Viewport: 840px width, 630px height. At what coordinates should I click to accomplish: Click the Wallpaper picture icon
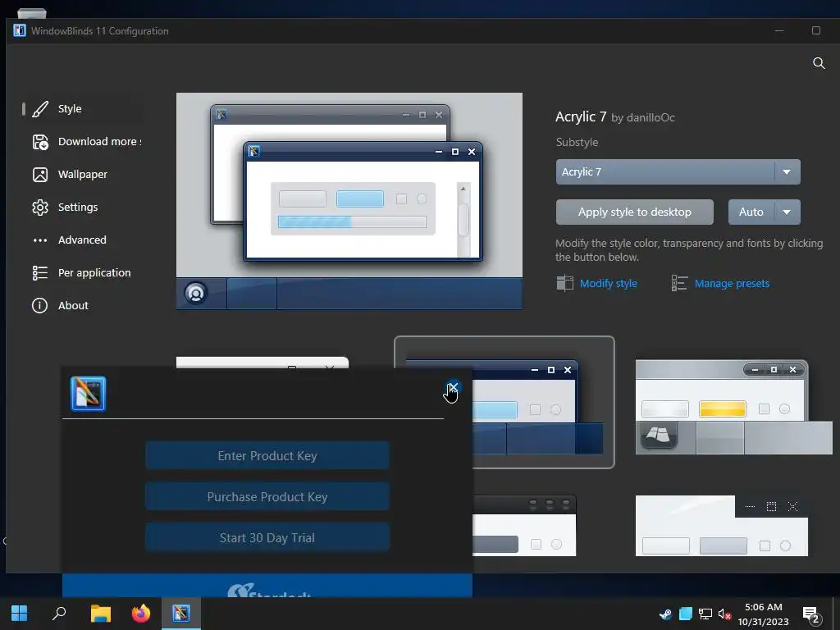(40, 175)
